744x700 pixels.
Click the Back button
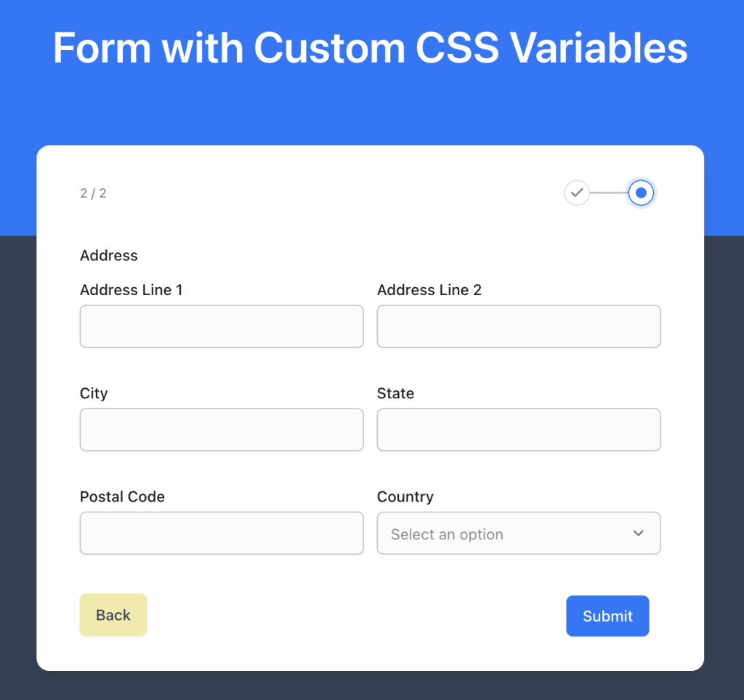pyautogui.click(x=113, y=615)
